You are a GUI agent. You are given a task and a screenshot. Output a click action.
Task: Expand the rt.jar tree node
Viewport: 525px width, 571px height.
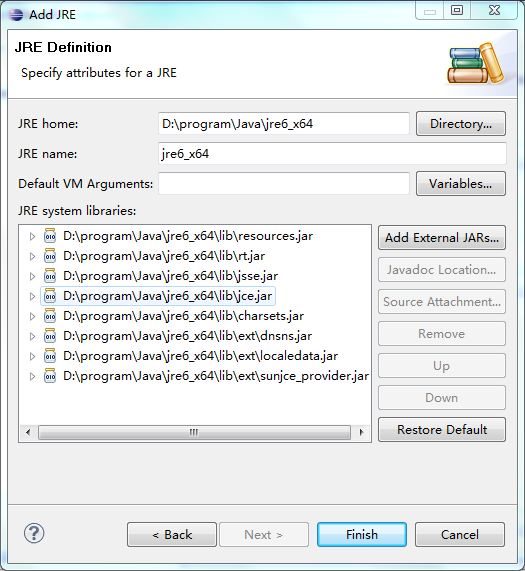click(32, 256)
